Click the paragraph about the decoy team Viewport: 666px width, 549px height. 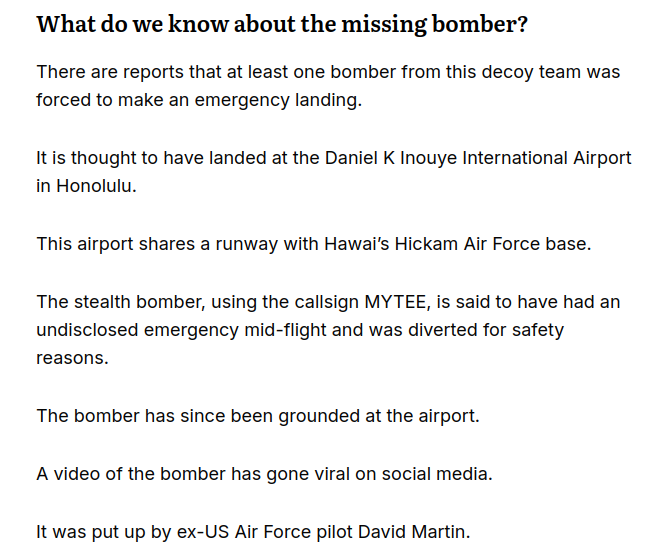(x=328, y=86)
